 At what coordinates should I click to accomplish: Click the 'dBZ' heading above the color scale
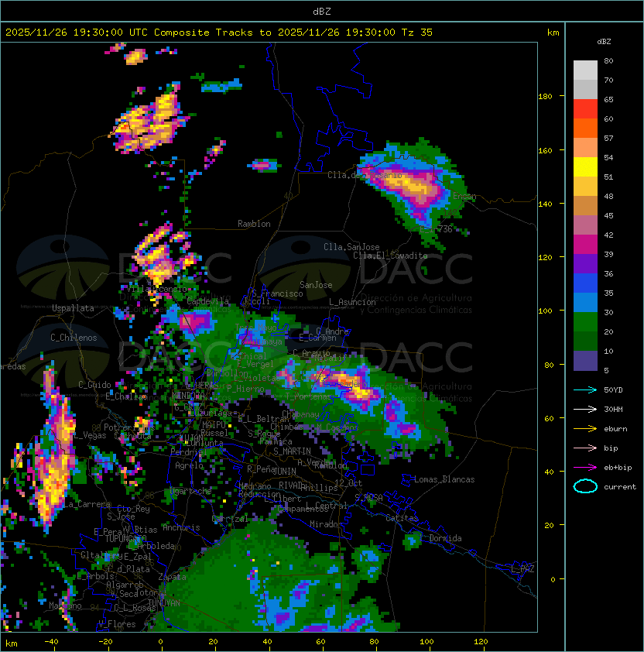pyautogui.click(x=604, y=42)
